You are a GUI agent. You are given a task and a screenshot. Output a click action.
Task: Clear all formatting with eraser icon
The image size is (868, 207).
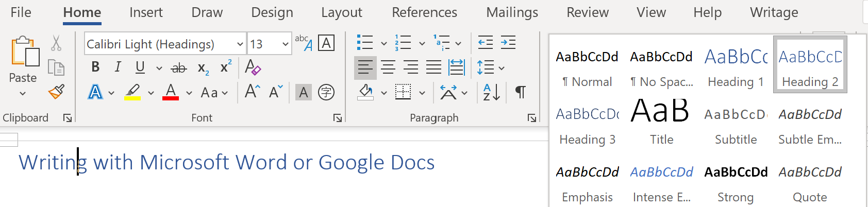[253, 67]
